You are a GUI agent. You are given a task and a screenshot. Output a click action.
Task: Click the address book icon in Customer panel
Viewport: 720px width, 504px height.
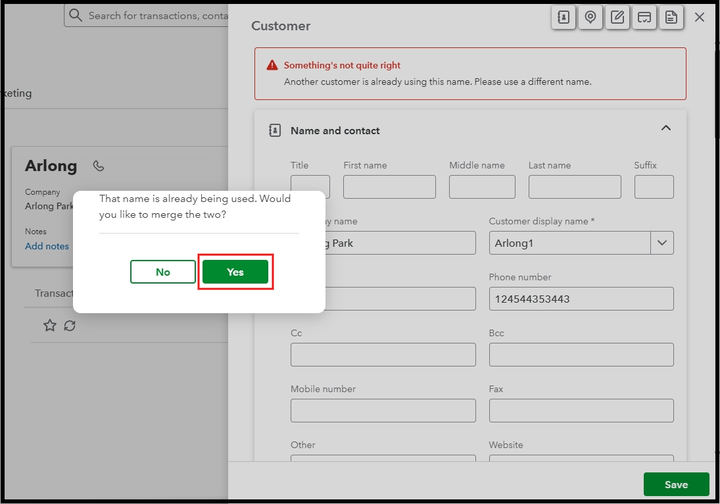tap(564, 18)
